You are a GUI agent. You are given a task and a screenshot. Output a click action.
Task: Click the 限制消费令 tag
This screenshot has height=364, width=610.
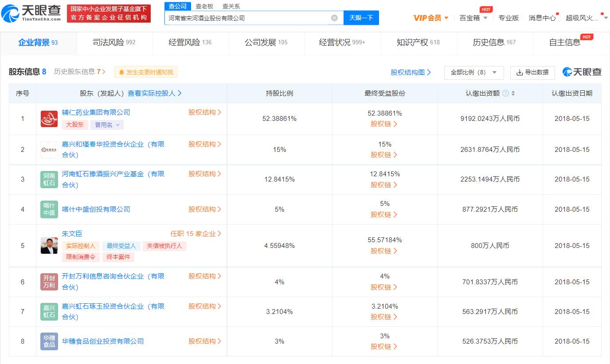click(81, 257)
